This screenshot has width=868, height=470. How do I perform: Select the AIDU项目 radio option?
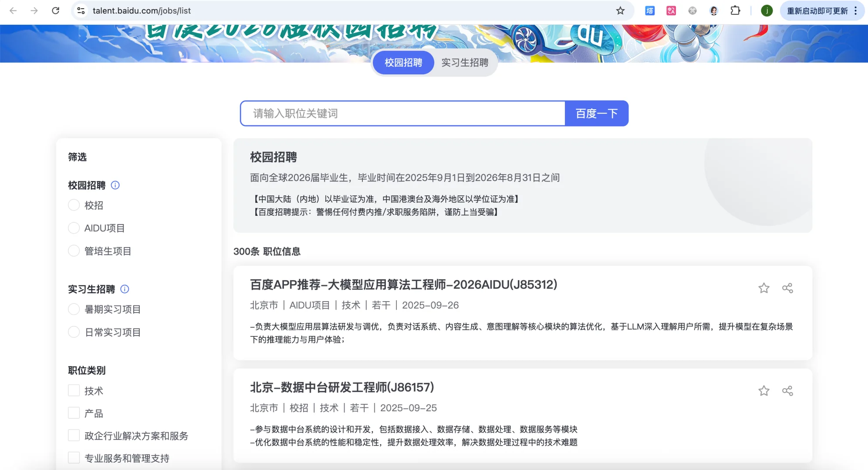tap(74, 228)
